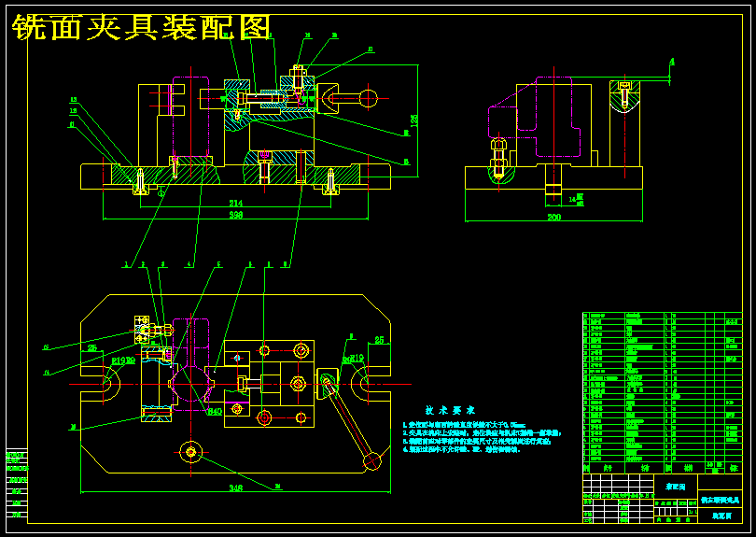This screenshot has height=537, width=756.
Task: Click the 338 overall length dimension
Action: click(x=236, y=215)
